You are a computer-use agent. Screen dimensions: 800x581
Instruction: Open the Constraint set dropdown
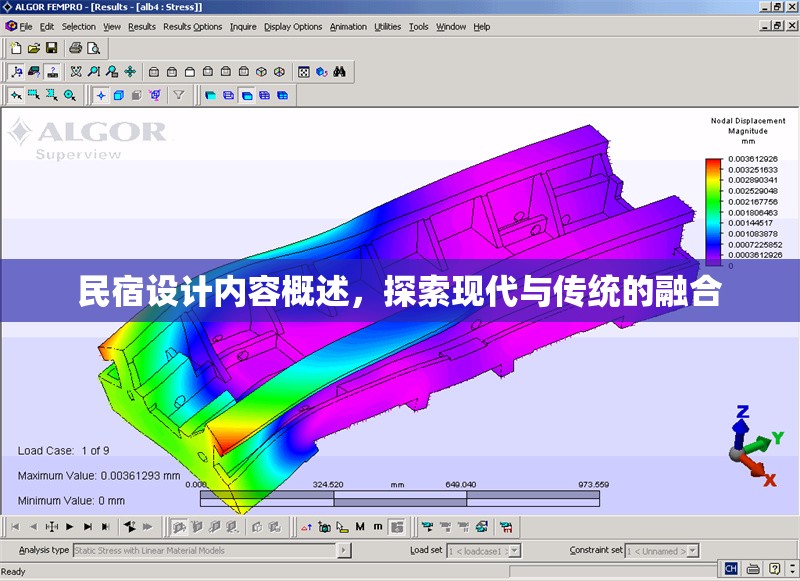coord(696,551)
